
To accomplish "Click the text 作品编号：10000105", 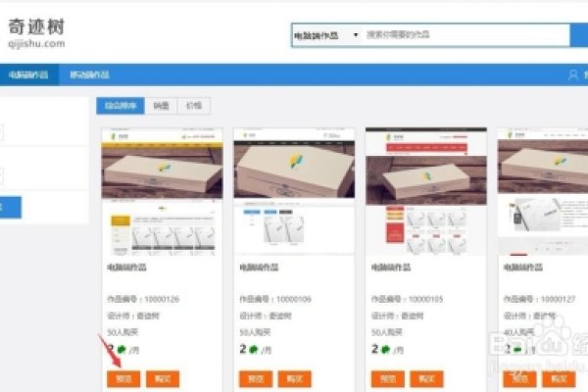I will point(408,299).
